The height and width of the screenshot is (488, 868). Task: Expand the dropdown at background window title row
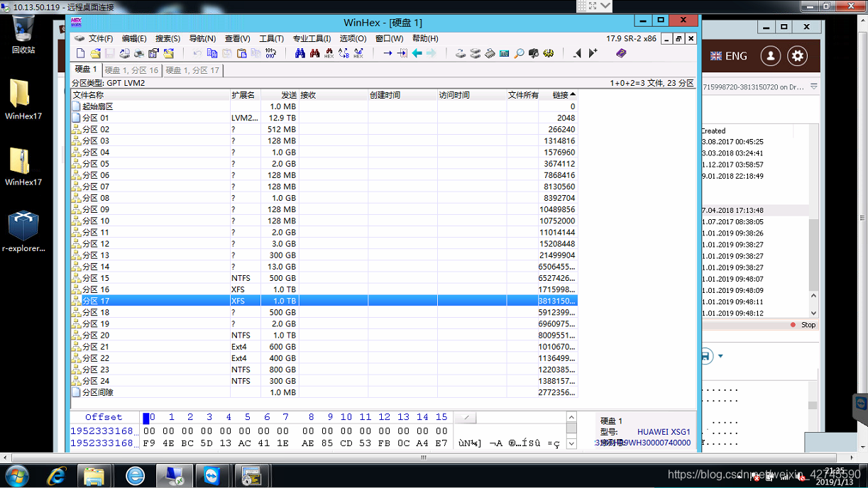(x=814, y=87)
